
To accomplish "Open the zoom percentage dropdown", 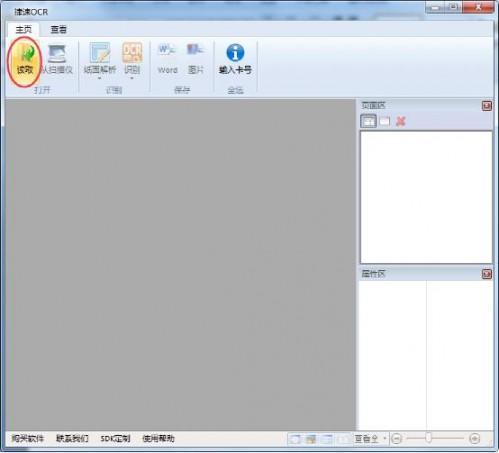I will point(385,438).
